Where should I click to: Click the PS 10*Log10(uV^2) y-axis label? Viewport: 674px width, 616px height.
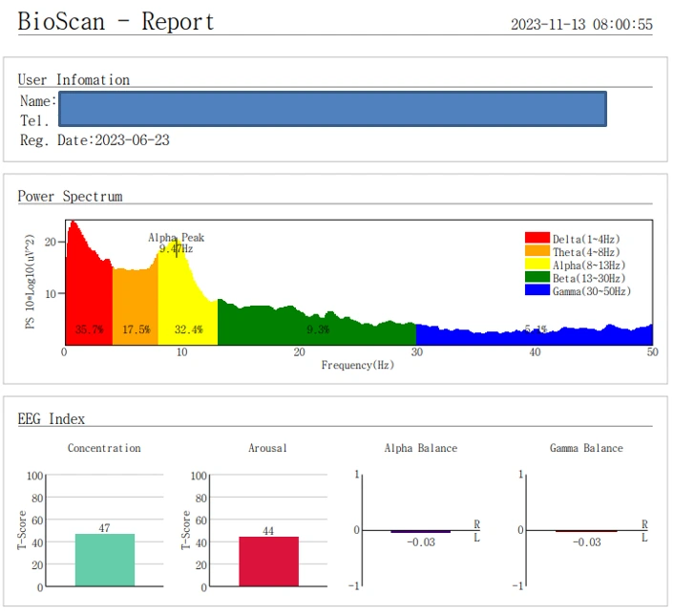tap(30, 282)
